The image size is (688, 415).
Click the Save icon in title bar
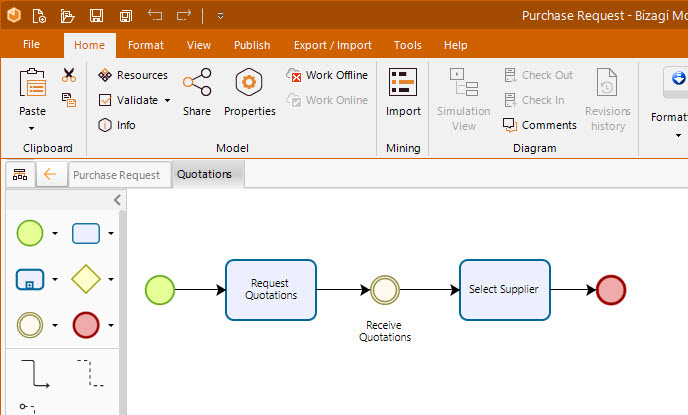96,16
